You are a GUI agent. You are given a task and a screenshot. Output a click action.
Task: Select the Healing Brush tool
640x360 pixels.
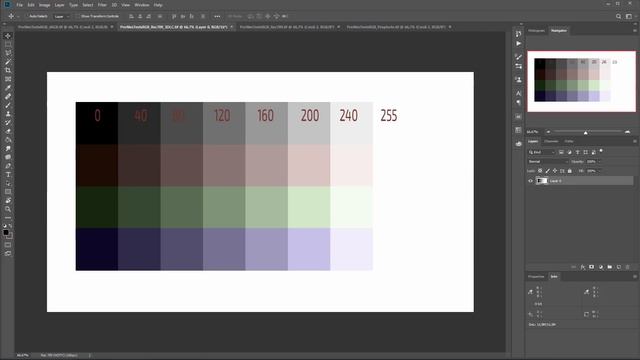pos(8,97)
